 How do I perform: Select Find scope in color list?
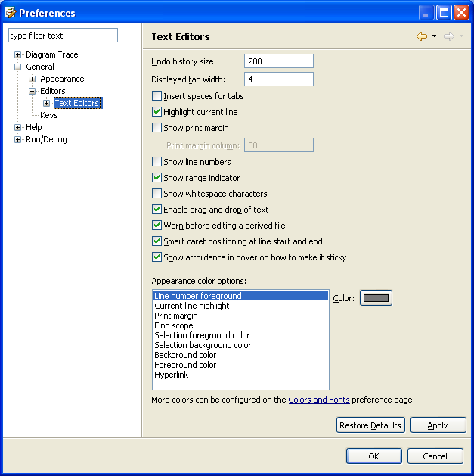coord(240,325)
